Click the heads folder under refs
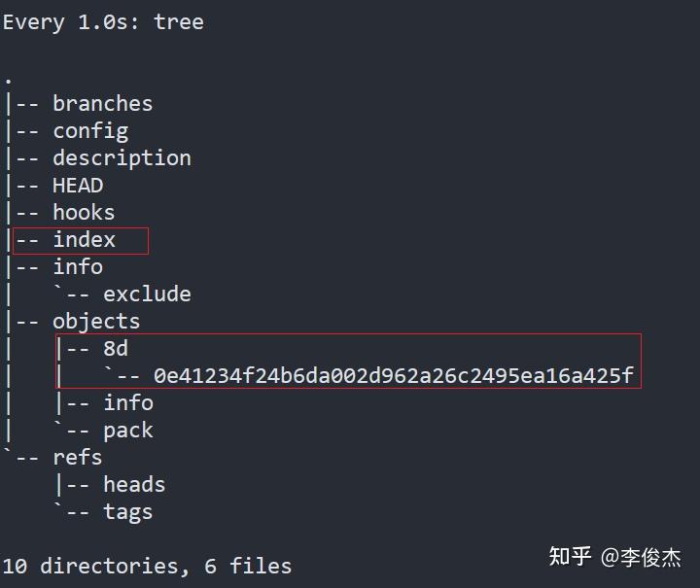 point(134,485)
